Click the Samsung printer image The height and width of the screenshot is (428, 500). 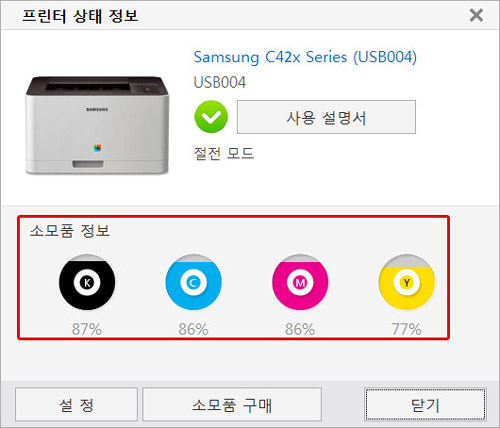(97, 125)
